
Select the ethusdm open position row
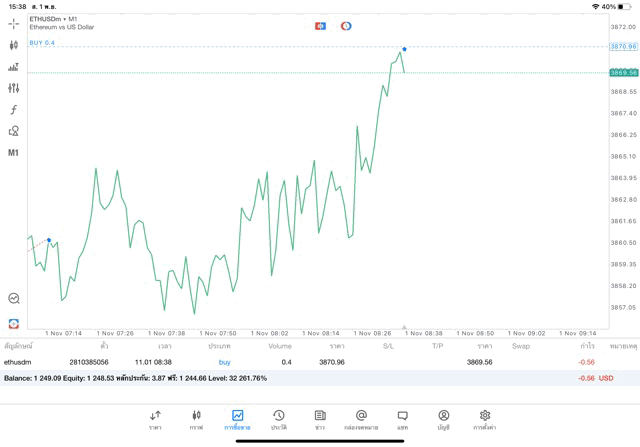point(300,362)
